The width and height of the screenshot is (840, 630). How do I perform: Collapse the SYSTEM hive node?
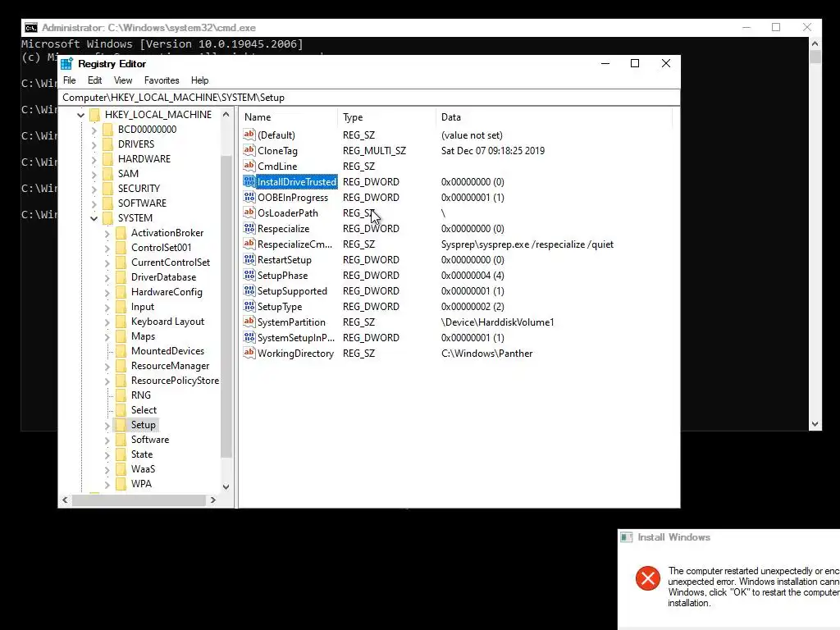pyautogui.click(x=94, y=218)
